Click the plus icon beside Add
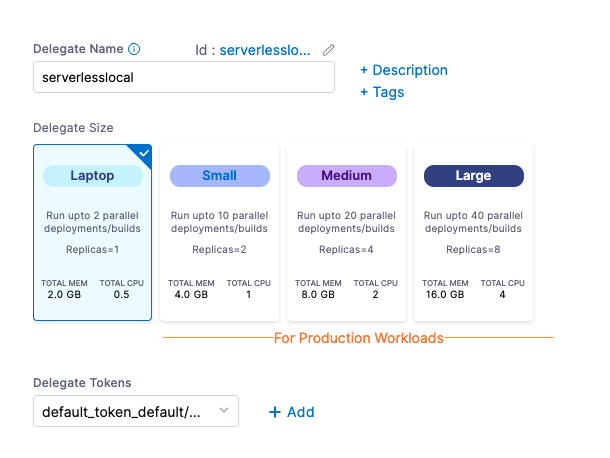The width and height of the screenshot is (610, 458). tap(275, 412)
